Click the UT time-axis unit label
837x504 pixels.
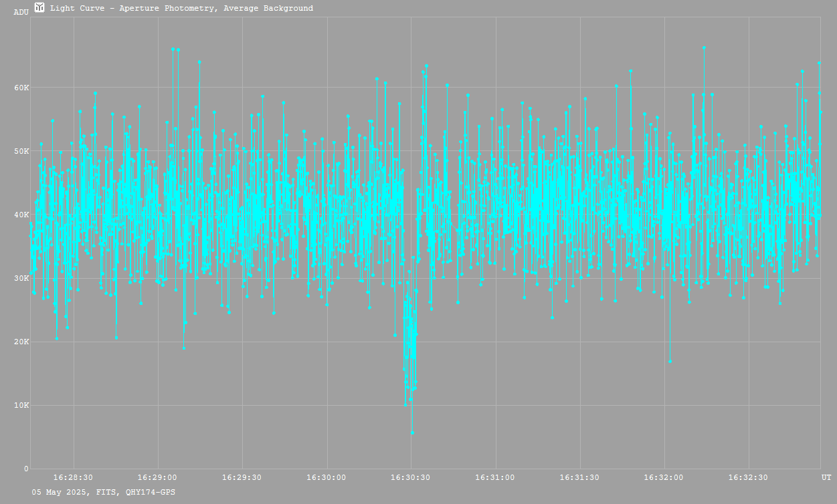(x=826, y=477)
